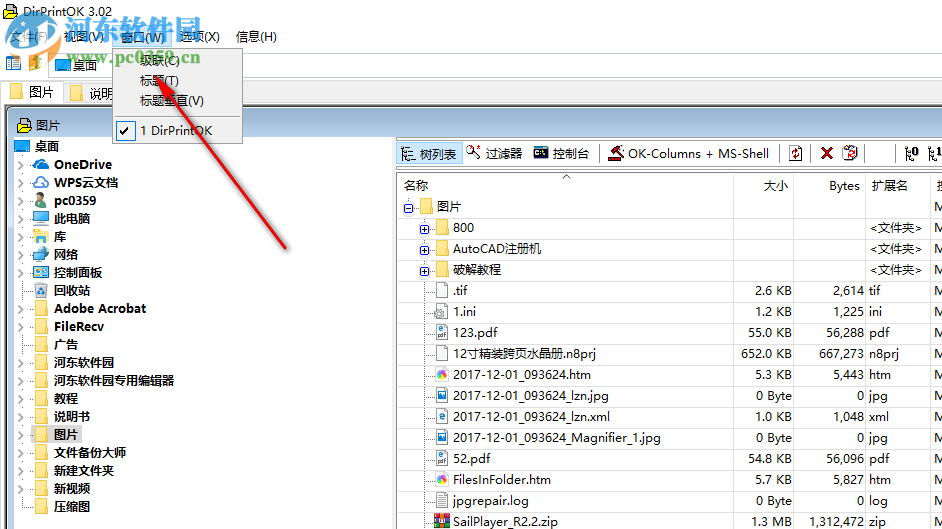Select the 压缩图 folder in tree
The image size is (942, 529).
(x=71, y=507)
